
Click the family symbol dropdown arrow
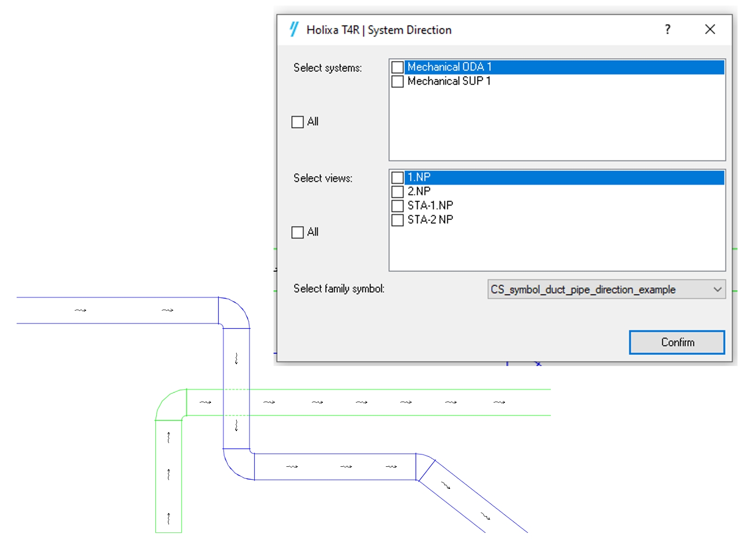717,290
